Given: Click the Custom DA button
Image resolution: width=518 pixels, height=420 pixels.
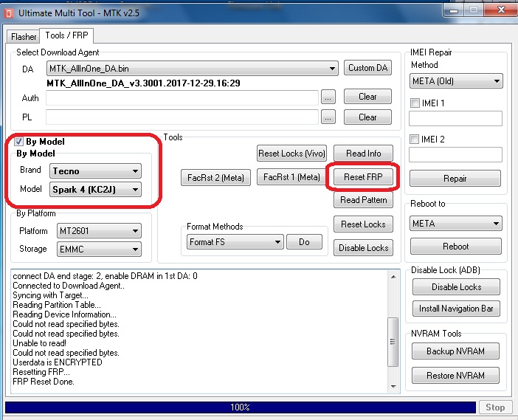Looking at the screenshot, I should point(367,68).
